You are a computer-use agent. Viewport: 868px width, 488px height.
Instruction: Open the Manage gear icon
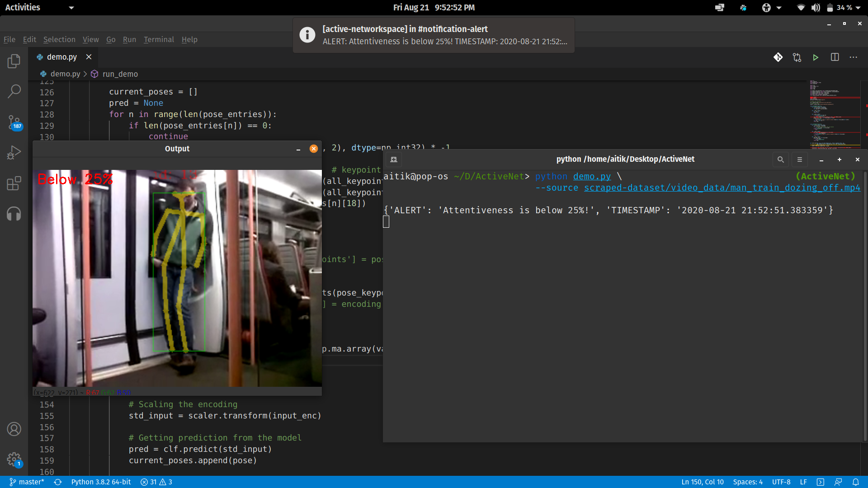tap(14, 460)
